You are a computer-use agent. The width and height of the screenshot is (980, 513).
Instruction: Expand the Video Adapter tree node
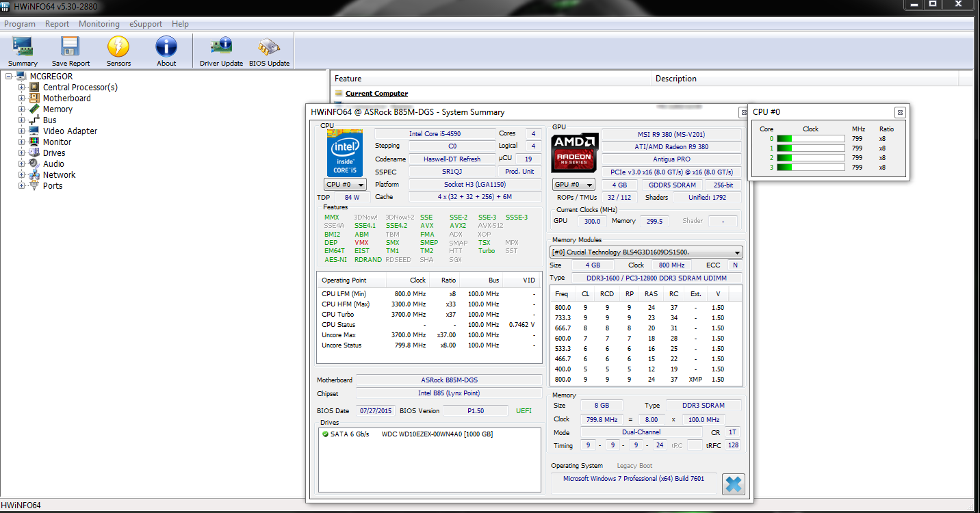point(21,131)
